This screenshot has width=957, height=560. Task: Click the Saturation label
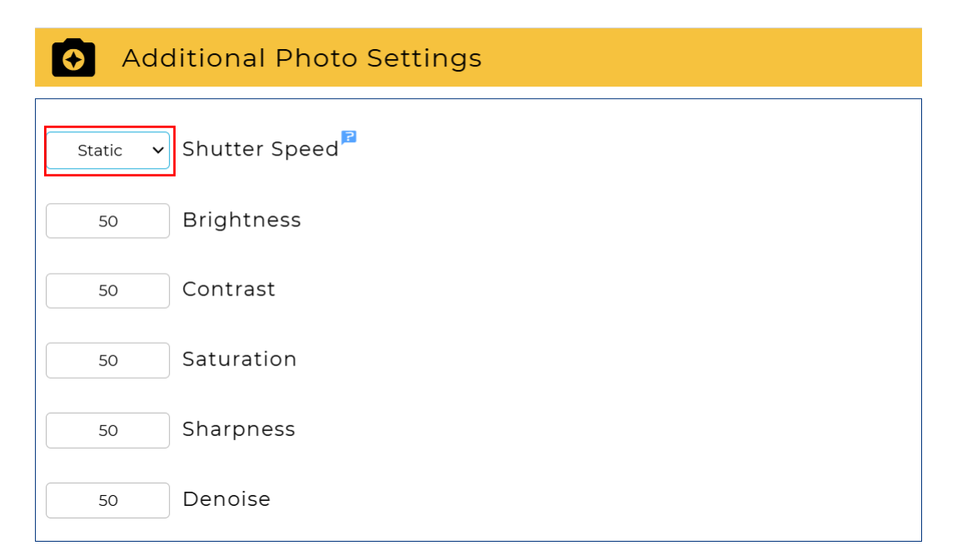(x=240, y=359)
